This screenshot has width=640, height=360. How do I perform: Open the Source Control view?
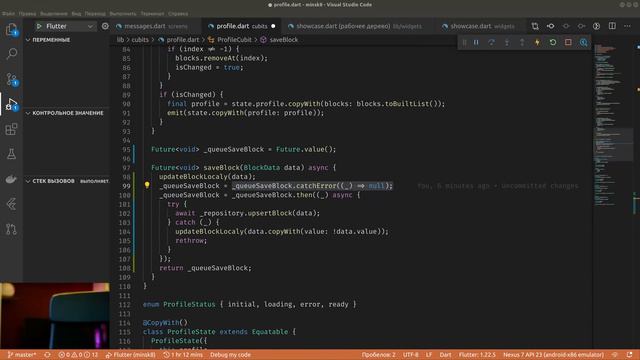tap(11, 79)
